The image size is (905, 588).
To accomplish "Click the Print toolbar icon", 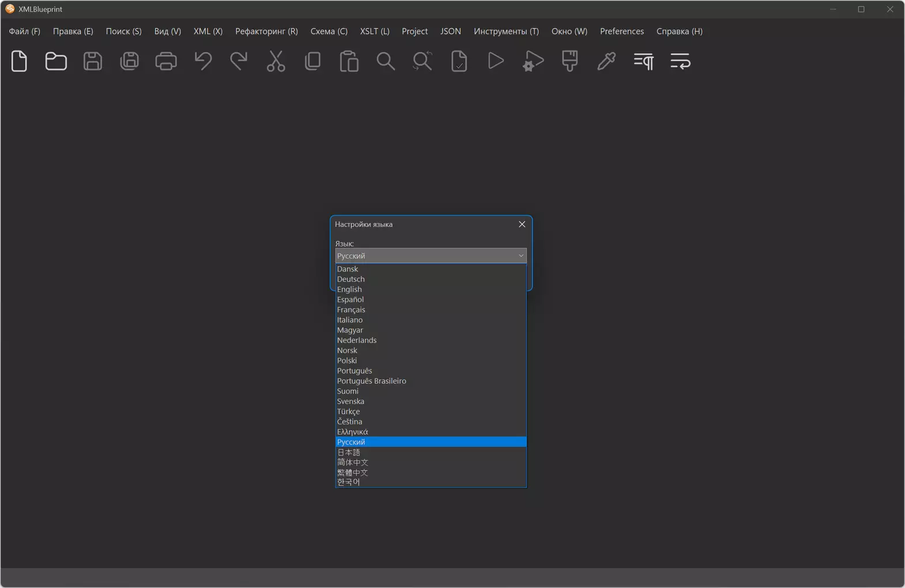I will click(x=166, y=61).
